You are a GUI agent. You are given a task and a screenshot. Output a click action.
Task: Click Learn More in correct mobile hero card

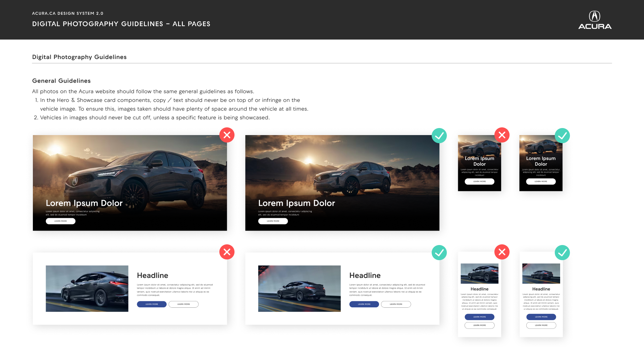(541, 181)
